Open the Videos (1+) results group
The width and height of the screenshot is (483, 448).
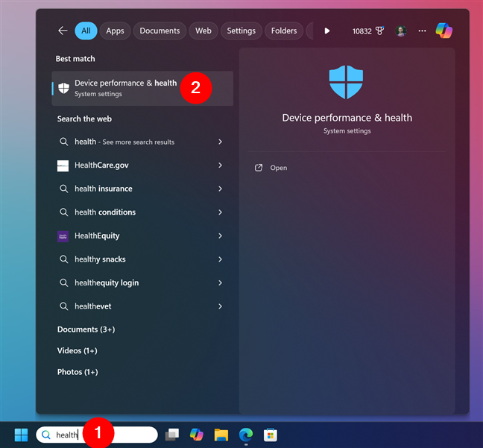[77, 350]
